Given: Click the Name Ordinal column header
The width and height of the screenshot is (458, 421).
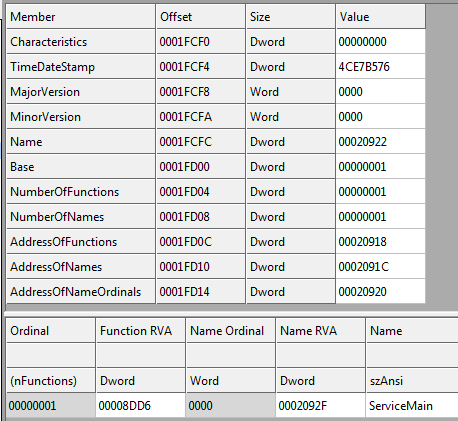Looking at the screenshot, I should click(x=231, y=330).
